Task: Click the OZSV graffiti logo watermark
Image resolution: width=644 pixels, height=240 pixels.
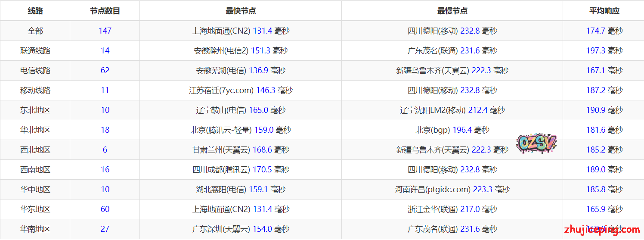Action: point(536,143)
